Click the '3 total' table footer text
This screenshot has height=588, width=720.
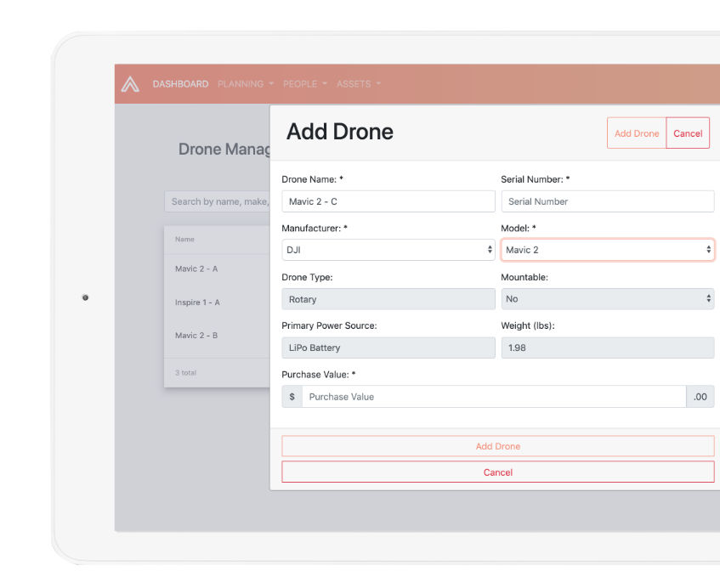click(x=185, y=373)
